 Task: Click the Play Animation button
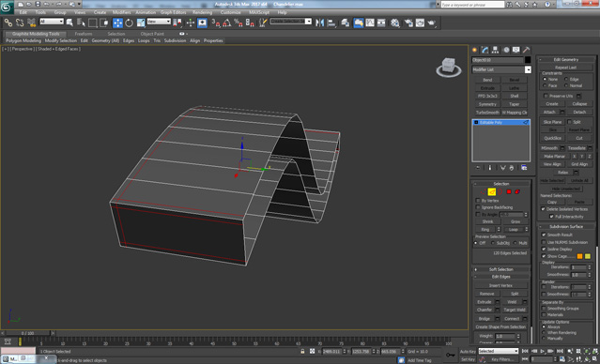[542, 351]
